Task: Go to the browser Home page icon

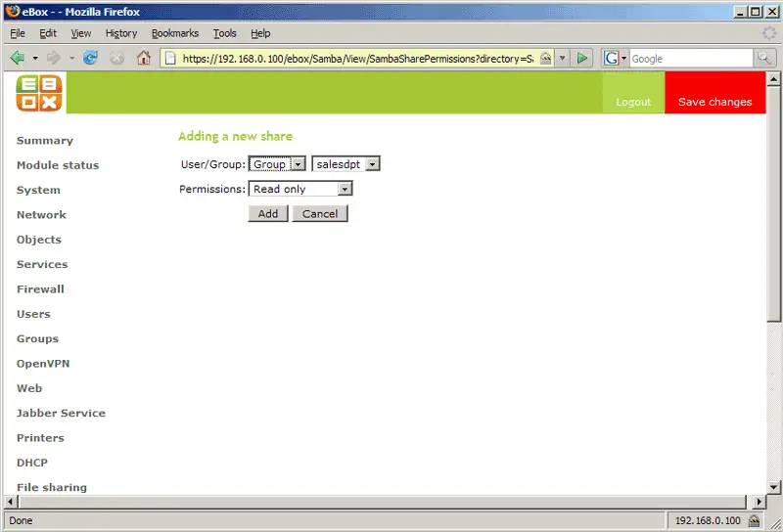Action: (144, 58)
